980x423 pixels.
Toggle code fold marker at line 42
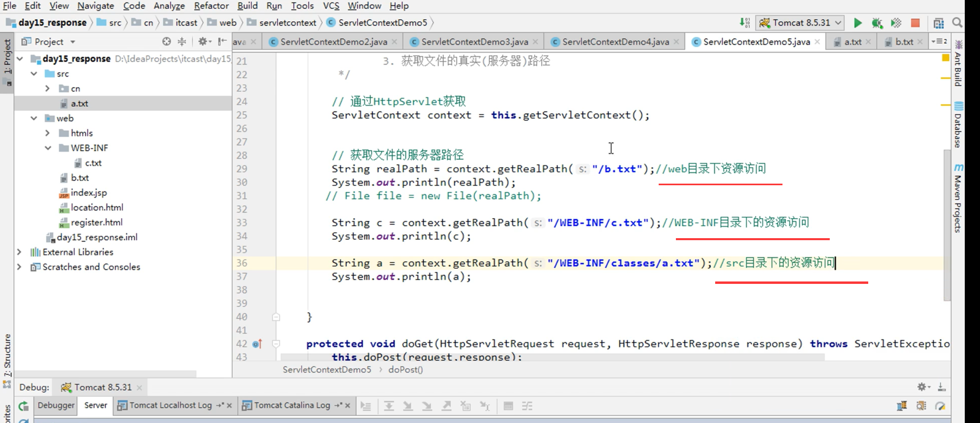(276, 344)
